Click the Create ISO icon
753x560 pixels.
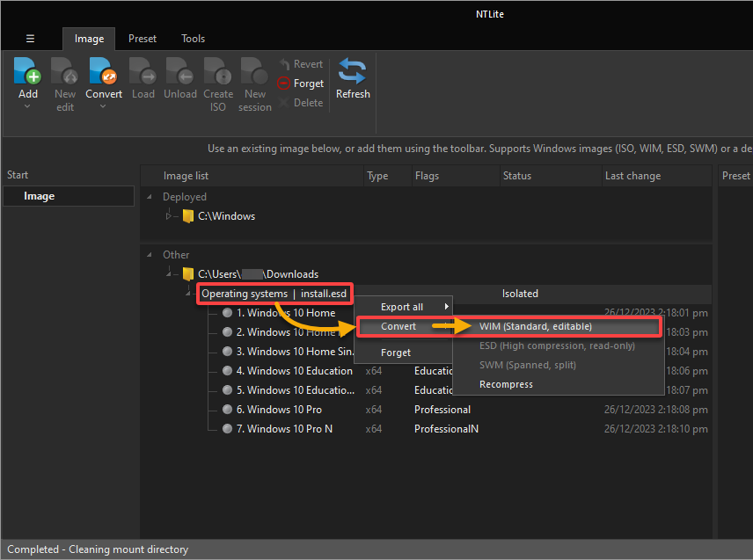217,70
